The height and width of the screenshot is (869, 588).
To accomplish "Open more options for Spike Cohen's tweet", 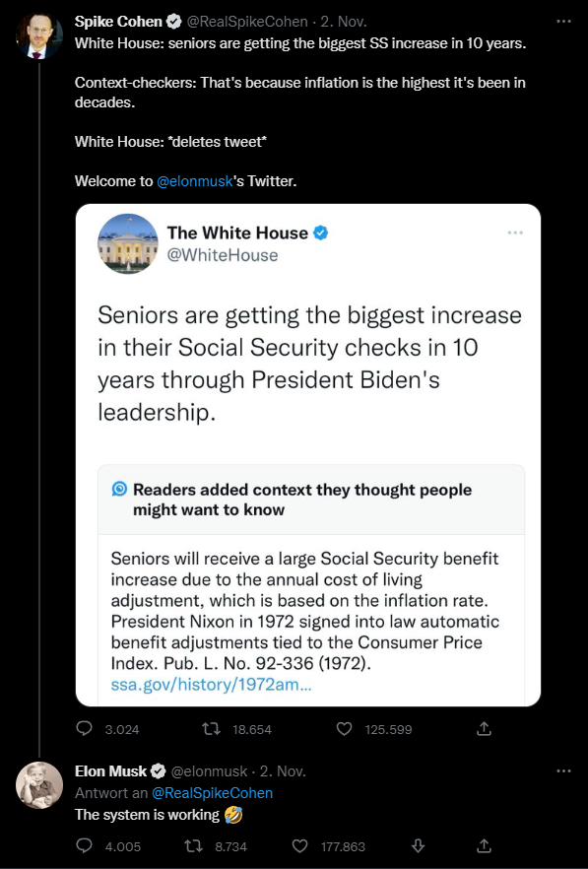I will click(563, 21).
